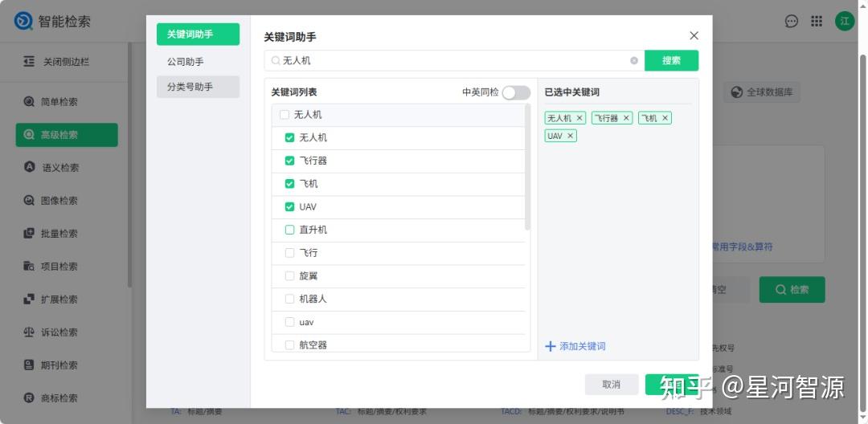Click the keyword list scrollbar
Image resolution: width=868 pixels, height=424 pixels.
(x=527, y=167)
